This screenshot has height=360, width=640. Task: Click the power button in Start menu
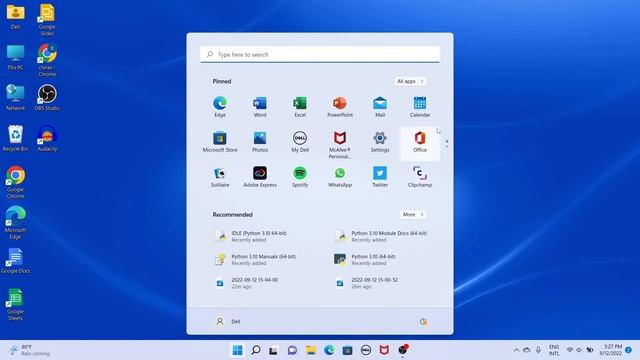423,321
